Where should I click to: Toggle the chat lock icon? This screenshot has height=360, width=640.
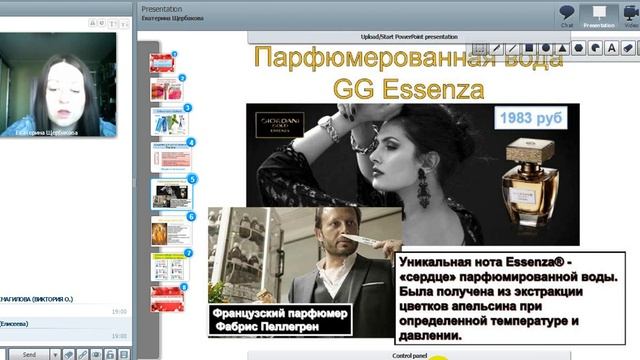(110, 355)
